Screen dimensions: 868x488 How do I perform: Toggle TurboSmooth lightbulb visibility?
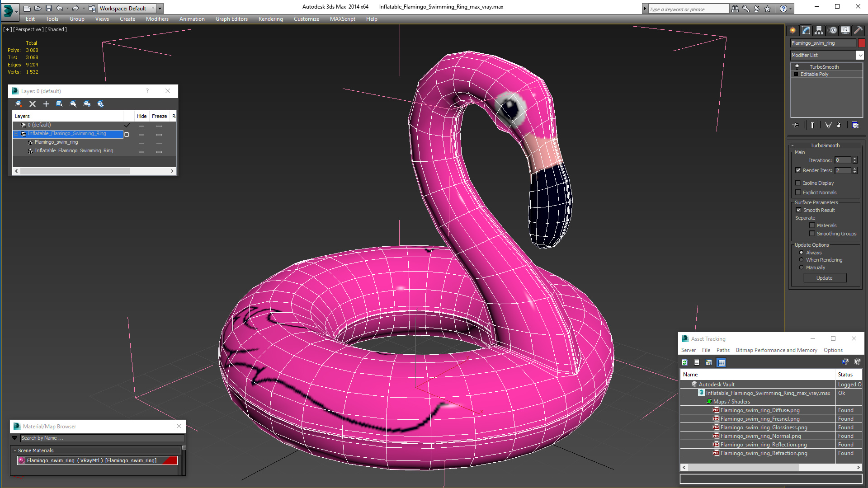click(x=797, y=66)
